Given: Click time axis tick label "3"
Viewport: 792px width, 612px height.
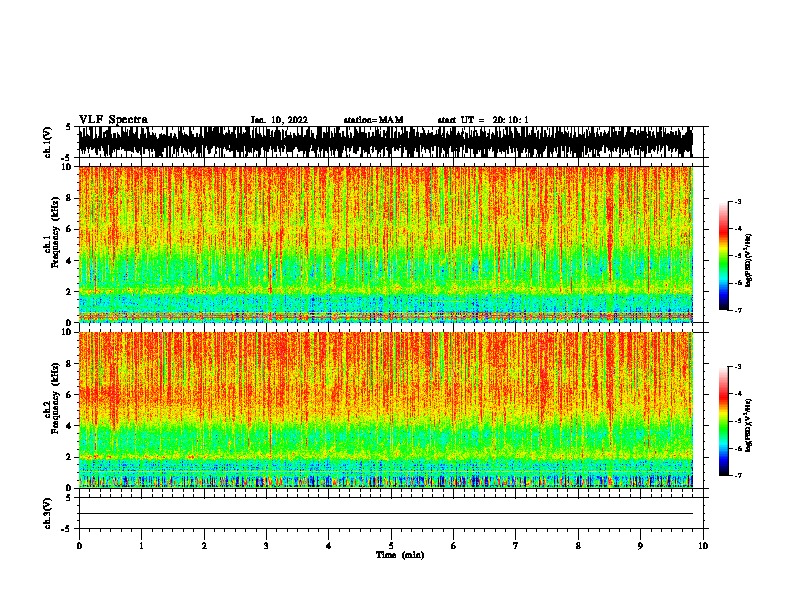Looking at the screenshot, I should click(266, 546).
